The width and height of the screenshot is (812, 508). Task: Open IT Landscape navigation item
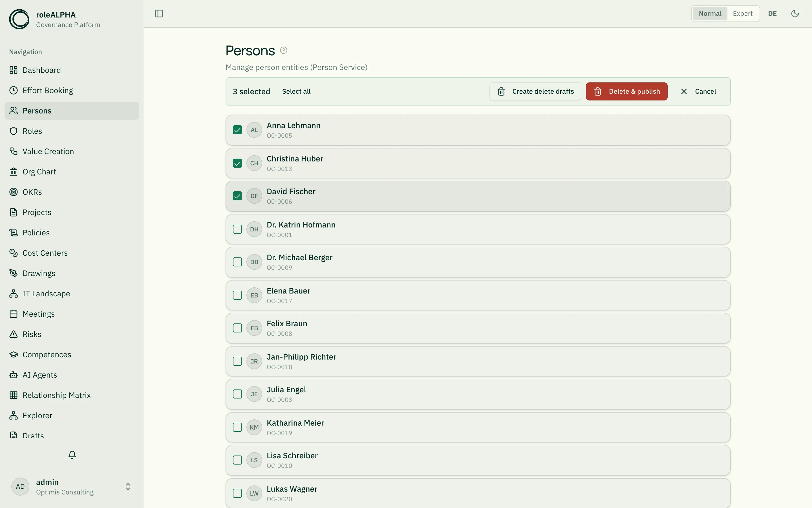pyautogui.click(x=72, y=294)
